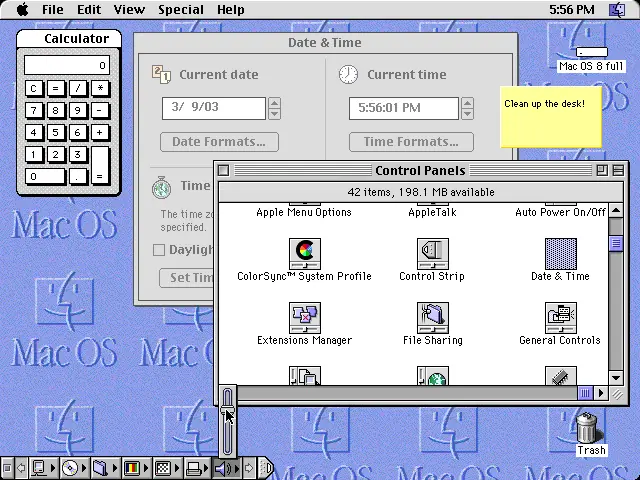The image size is (640, 480).
Task: Select the File Sharing icon
Action: pyautogui.click(x=433, y=318)
